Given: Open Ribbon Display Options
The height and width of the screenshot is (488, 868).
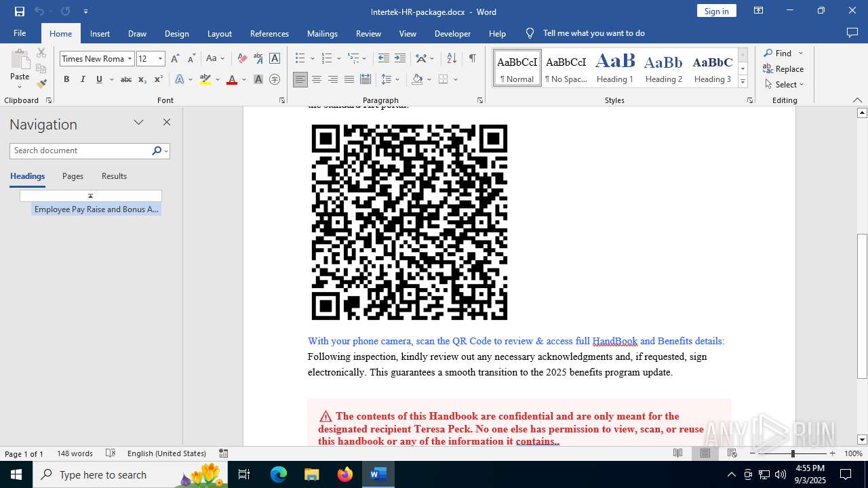Looking at the screenshot, I should [759, 11].
